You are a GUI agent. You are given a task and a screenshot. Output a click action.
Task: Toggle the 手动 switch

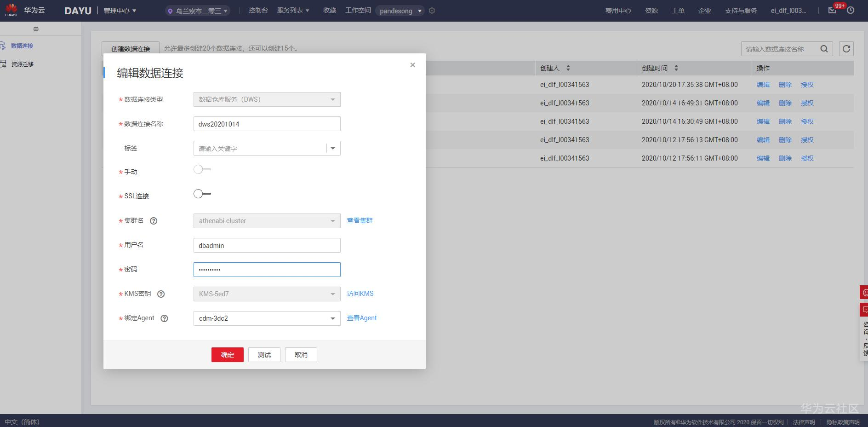click(x=202, y=169)
